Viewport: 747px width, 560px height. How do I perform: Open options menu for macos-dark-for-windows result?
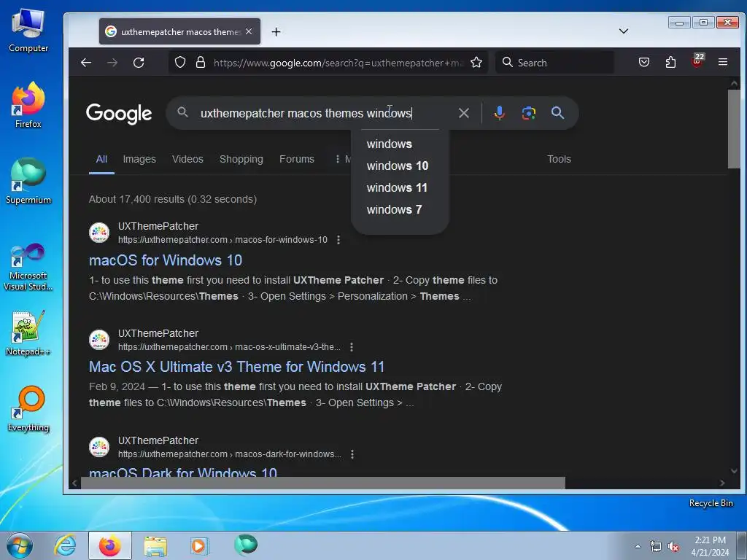click(352, 454)
